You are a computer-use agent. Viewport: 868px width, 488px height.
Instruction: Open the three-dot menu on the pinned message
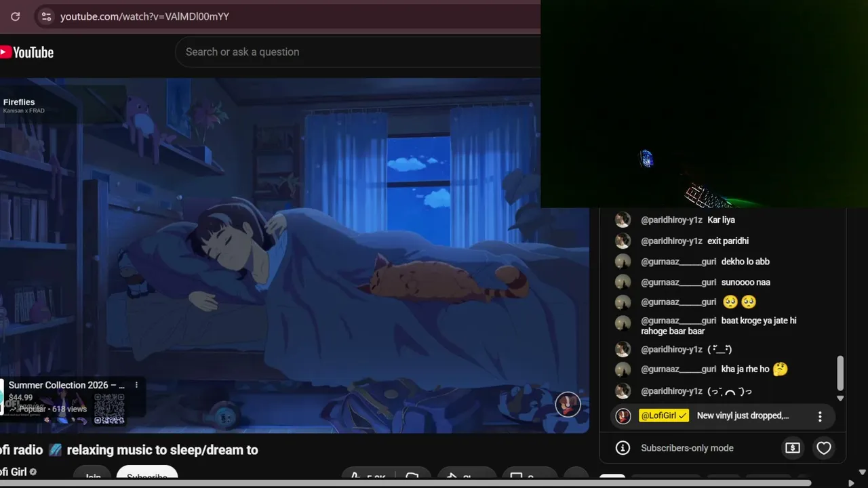click(820, 416)
